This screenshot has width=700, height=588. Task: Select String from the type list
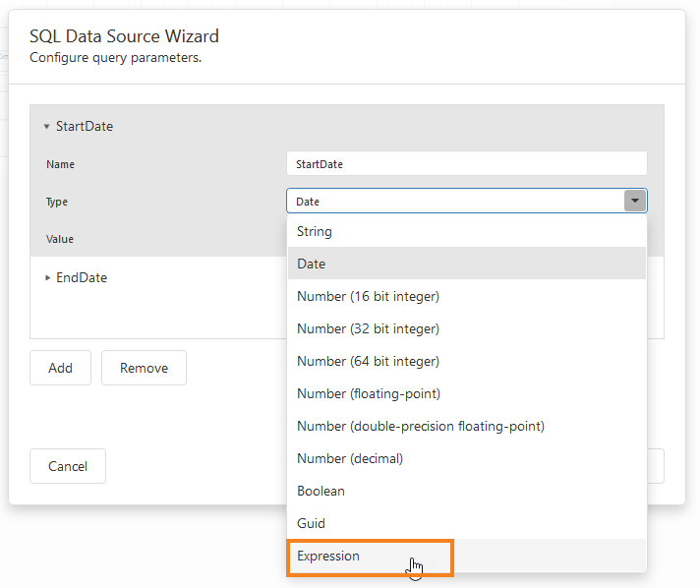pyautogui.click(x=467, y=231)
